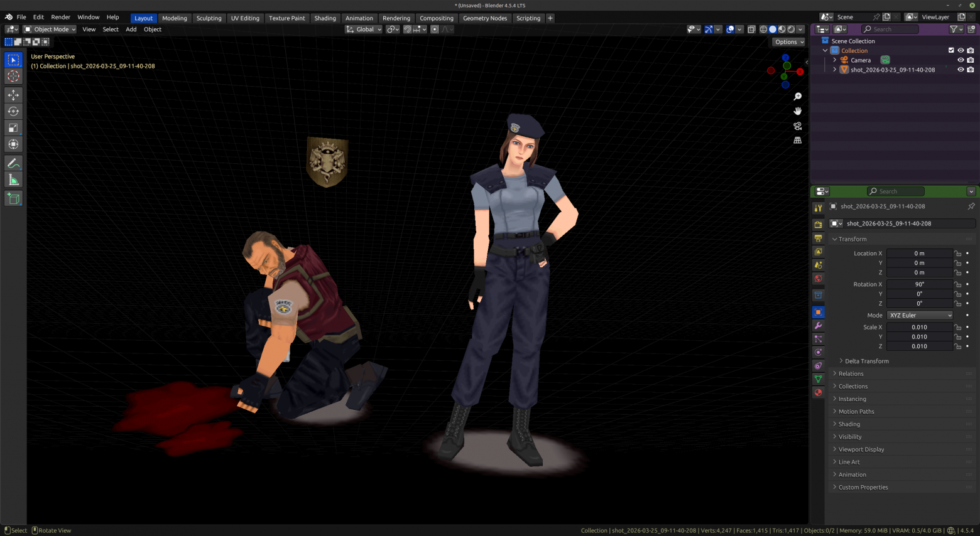Toggle visibility of shot_2026-03-25 object

(x=960, y=70)
